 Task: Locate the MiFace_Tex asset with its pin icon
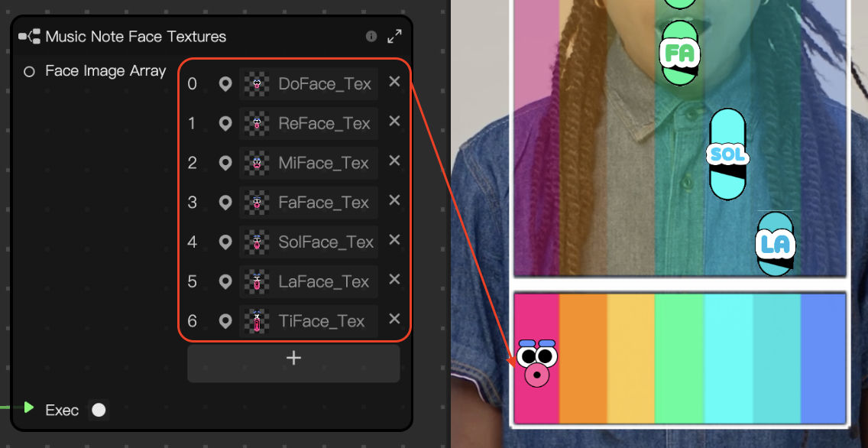pyautogui.click(x=225, y=164)
